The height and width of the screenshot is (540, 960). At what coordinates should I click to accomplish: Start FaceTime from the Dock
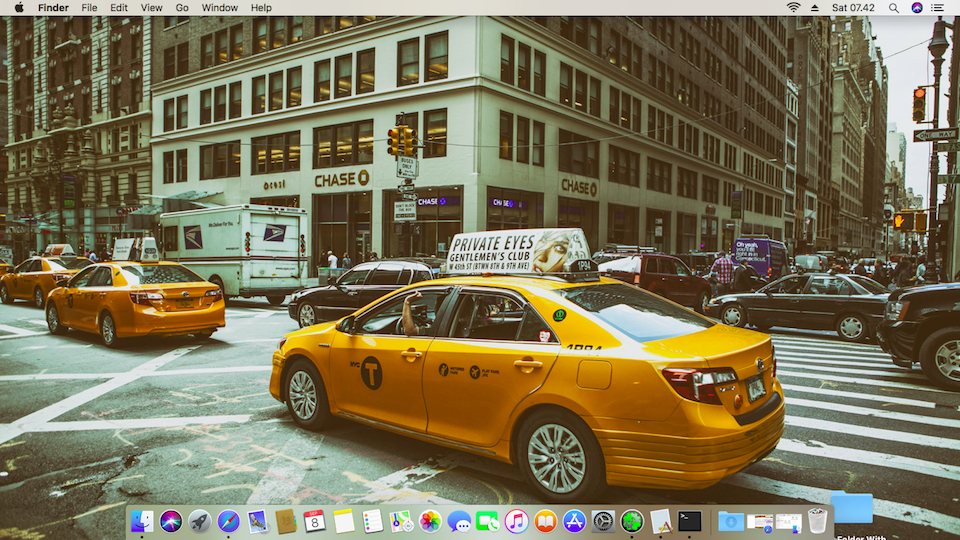pyautogui.click(x=488, y=521)
